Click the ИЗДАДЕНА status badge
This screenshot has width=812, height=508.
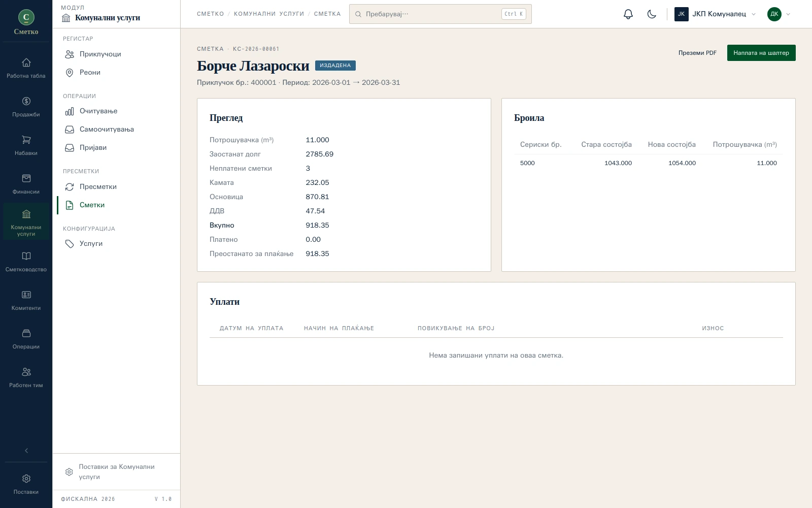click(335, 65)
